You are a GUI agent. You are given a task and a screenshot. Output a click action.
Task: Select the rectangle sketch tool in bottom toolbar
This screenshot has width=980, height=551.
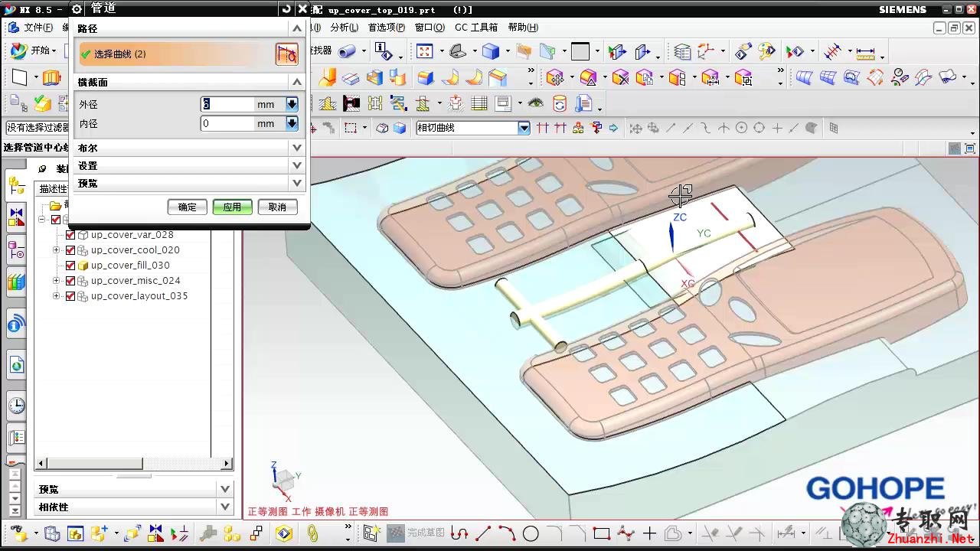(x=602, y=533)
